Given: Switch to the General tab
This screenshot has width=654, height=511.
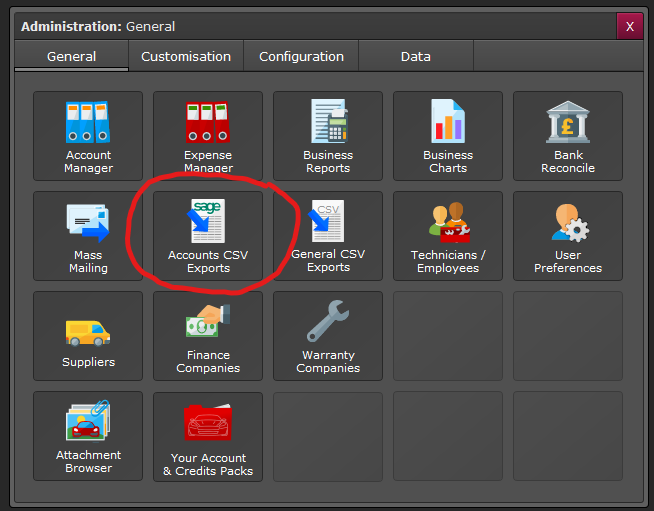Looking at the screenshot, I should (71, 56).
